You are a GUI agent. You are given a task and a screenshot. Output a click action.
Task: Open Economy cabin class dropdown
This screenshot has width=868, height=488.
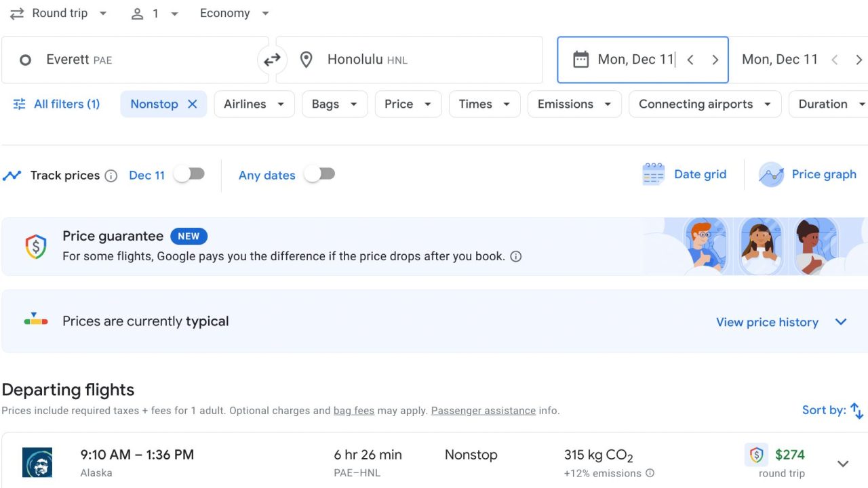click(x=235, y=14)
